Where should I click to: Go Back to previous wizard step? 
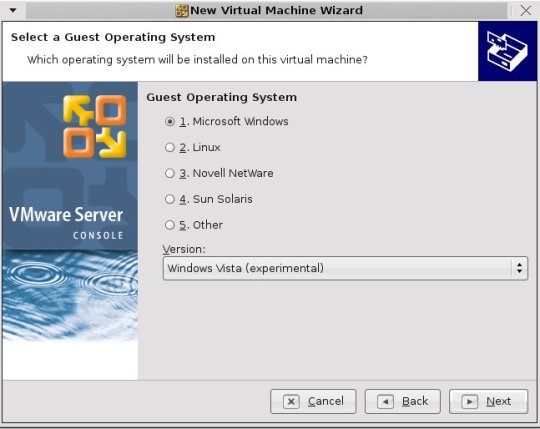pyautogui.click(x=403, y=401)
